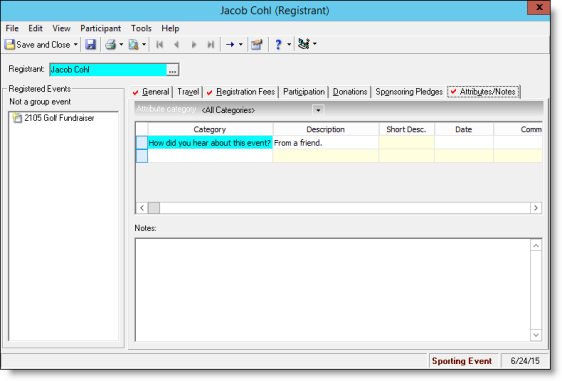This screenshot has width=562, height=381.
Task: Click the 'From a friend.' description cell
Action: click(x=325, y=143)
